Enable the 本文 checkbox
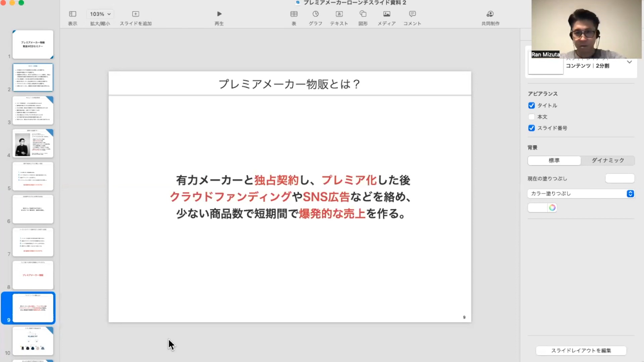Image resolution: width=644 pixels, height=362 pixels. click(531, 117)
